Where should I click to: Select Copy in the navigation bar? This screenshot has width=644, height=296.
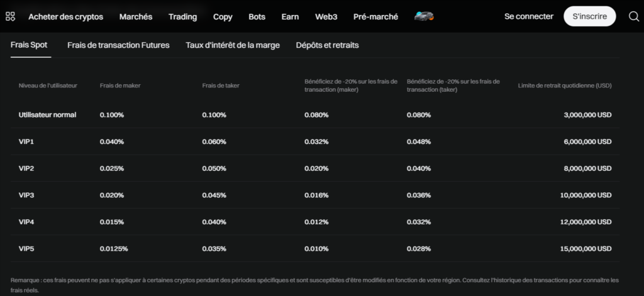(223, 16)
